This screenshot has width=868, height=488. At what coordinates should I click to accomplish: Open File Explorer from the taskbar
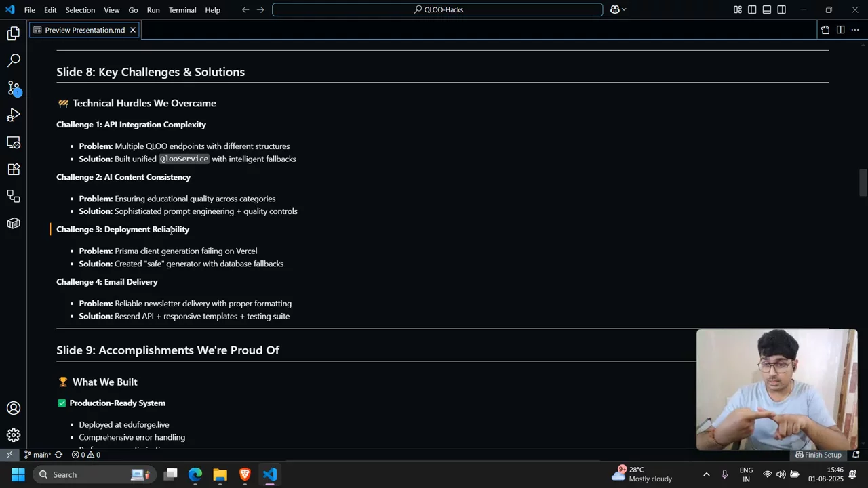[x=220, y=474]
